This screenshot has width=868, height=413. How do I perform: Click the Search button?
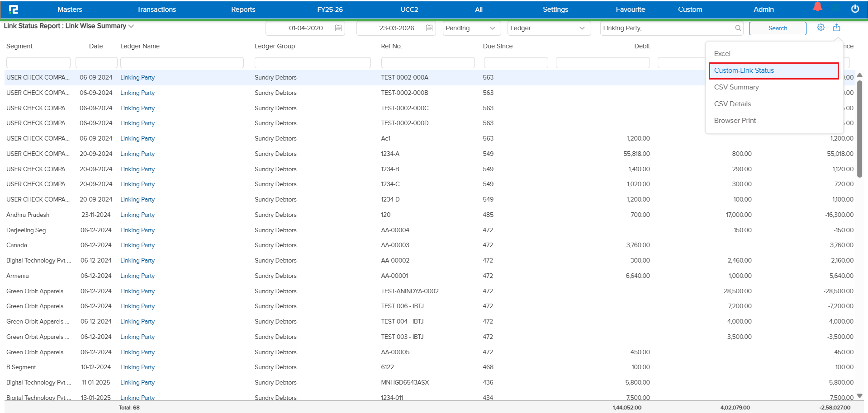778,28
